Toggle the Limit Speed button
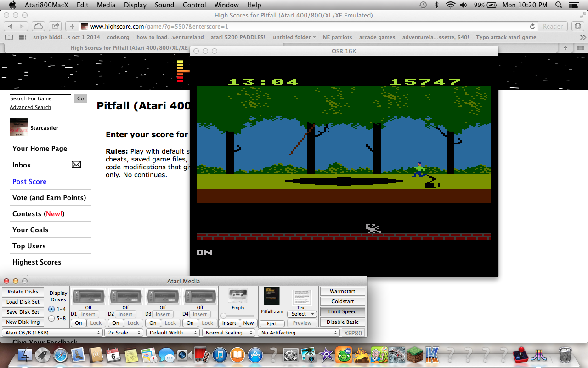Viewport: 588px width, 368px height. (342, 311)
